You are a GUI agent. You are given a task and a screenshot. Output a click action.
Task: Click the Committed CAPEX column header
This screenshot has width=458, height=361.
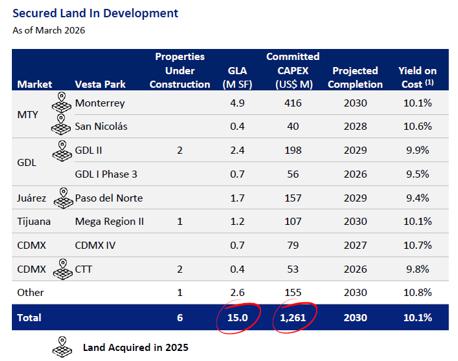coord(293,70)
